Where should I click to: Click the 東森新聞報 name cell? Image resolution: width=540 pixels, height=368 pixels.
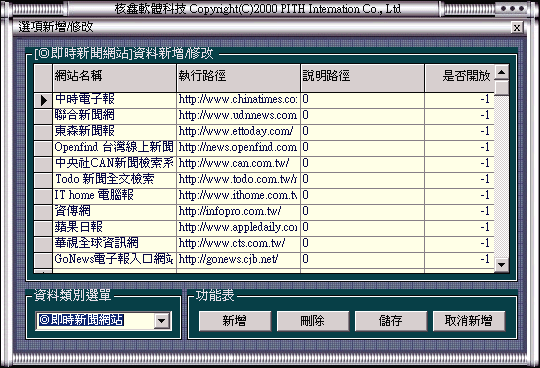114,132
